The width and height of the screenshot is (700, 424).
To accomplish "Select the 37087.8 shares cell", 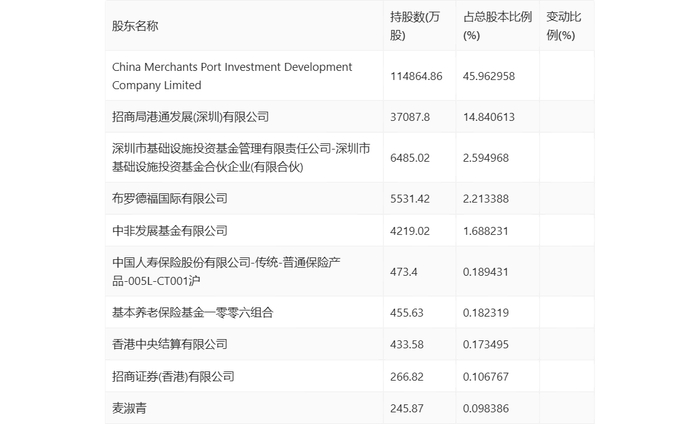I will coord(410,117).
